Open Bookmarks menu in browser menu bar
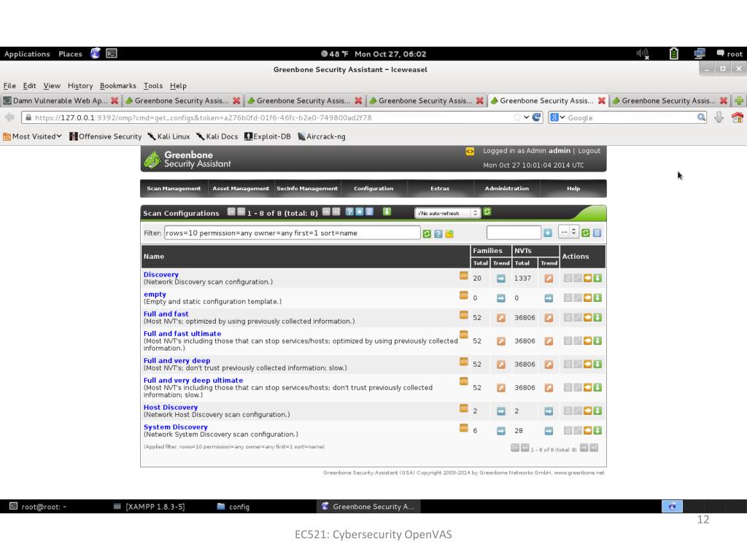 click(117, 86)
